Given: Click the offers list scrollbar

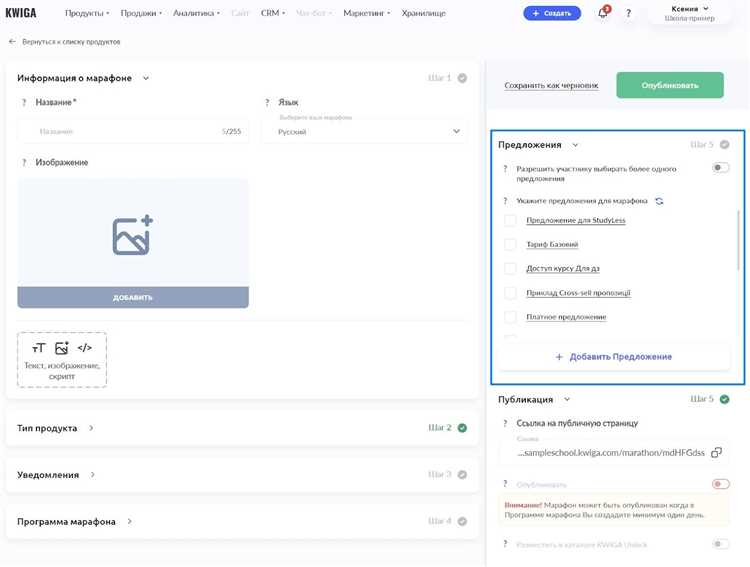Looking at the screenshot, I should click(x=739, y=240).
